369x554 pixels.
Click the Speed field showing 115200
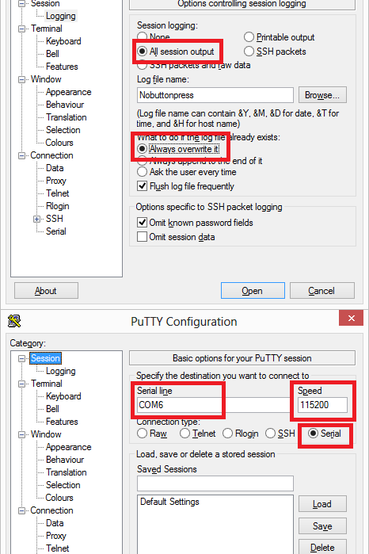point(322,405)
